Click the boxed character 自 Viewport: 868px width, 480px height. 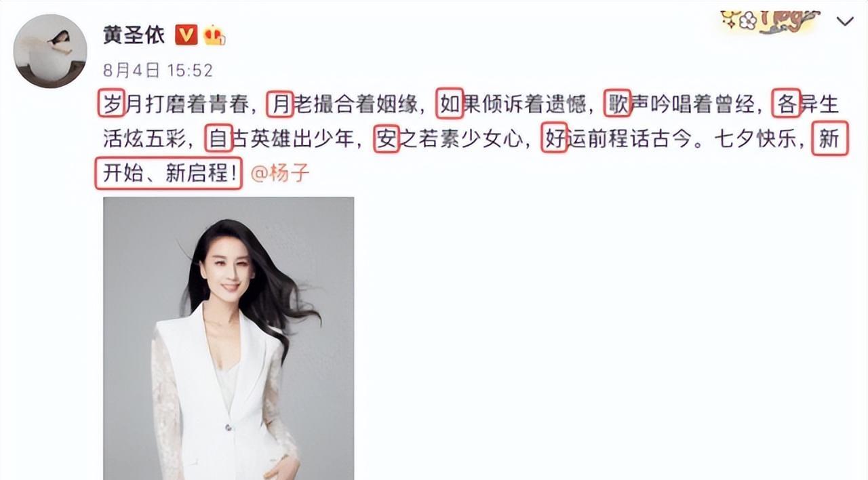pos(218,140)
